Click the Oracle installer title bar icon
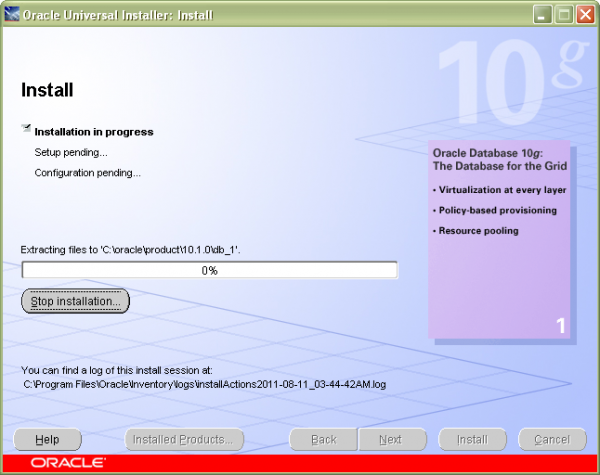Screen dimensions: 600x475 click(x=12, y=15)
